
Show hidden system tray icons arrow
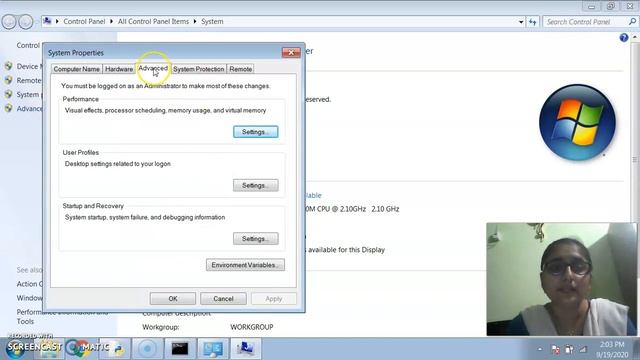[x=540, y=349]
